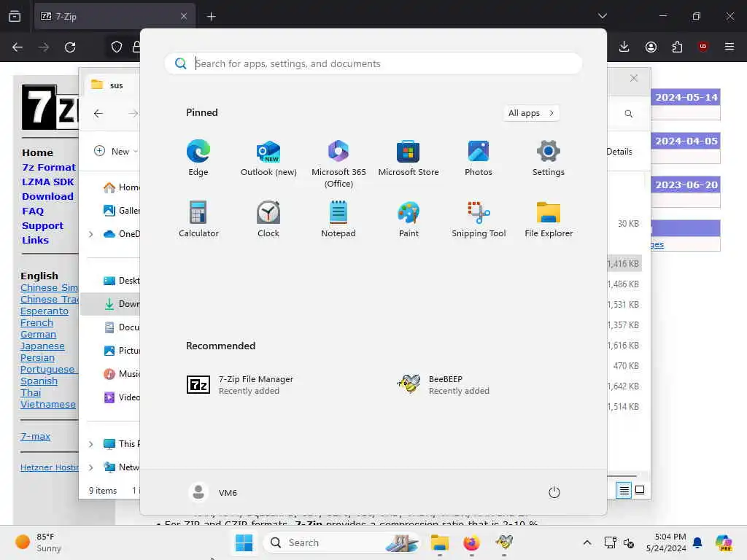Viewport: 747px width, 560px height.
Task: Open LZMA SDK link in sidebar
Action: (47, 182)
